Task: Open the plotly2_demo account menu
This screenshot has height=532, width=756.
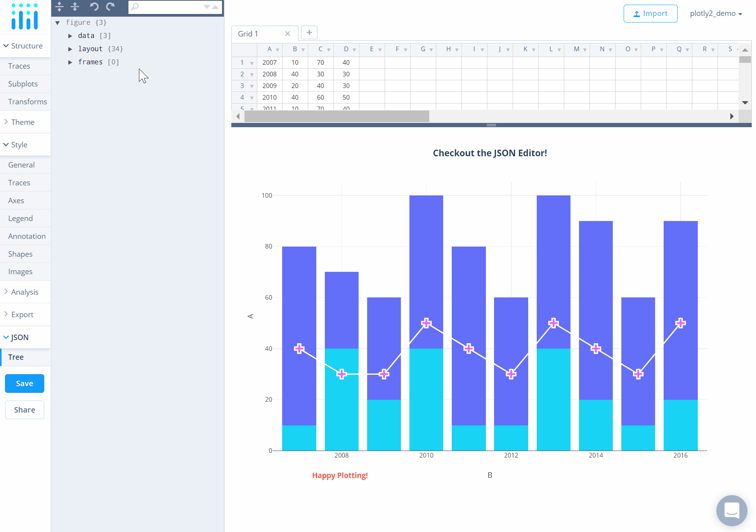Action: tap(716, 14)
